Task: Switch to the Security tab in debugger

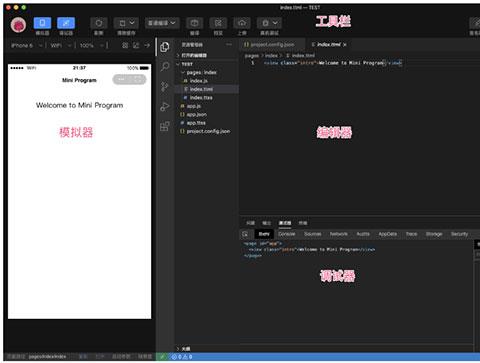Action: point(459,234)
